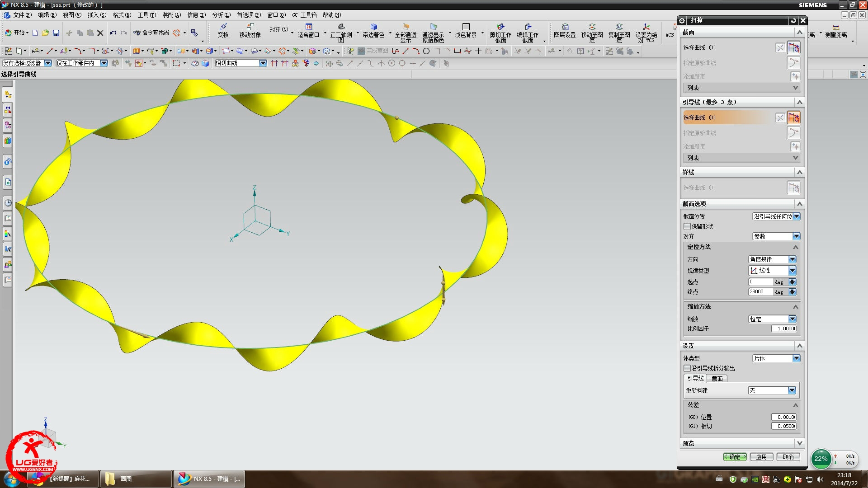Open the 画图 taskbar item
Viewport: 868px width, 488px height.
[x=136, y=479]
